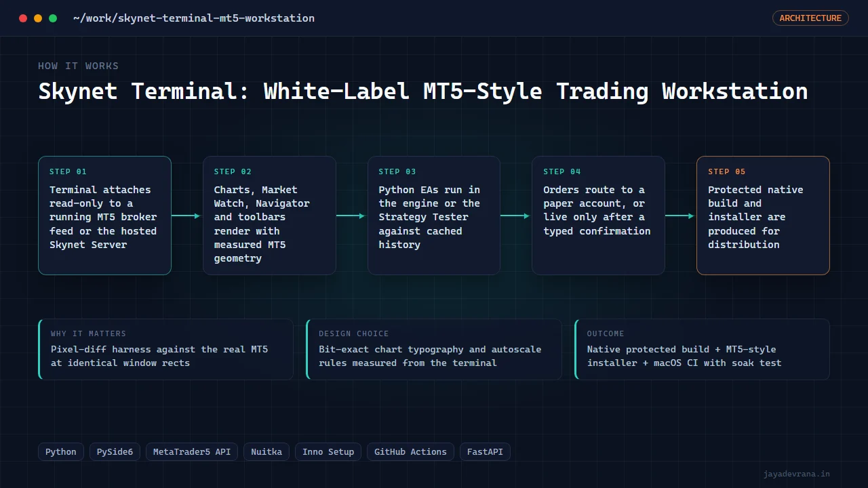Click the yellow minimize dot in title bar

point(38,18)
